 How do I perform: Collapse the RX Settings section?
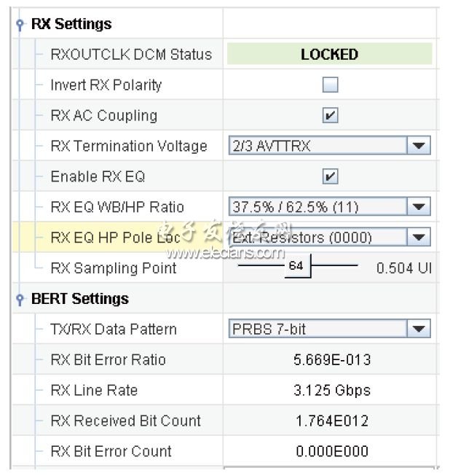20,25
